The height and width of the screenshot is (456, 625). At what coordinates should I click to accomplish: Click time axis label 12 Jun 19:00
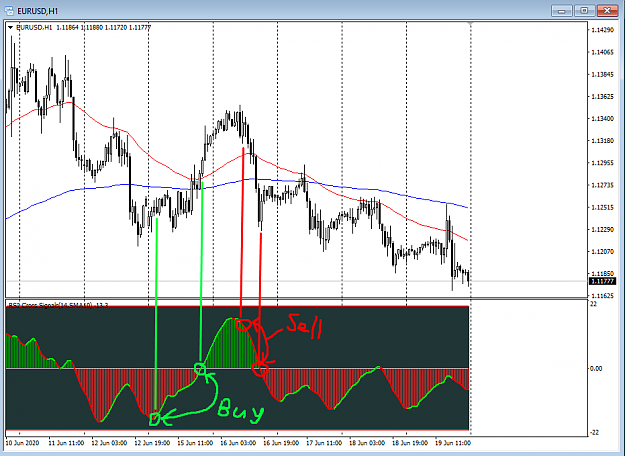click(x=152, y=443)
